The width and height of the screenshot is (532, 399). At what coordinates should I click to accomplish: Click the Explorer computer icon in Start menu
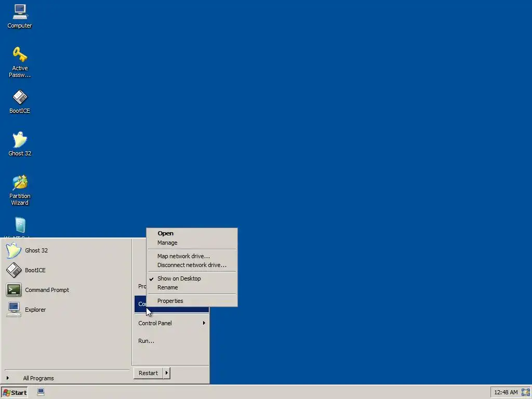(14, 310)
